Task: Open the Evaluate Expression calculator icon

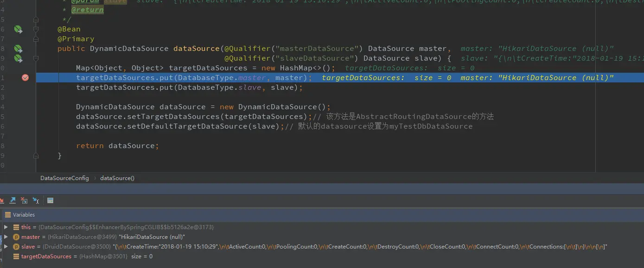Action: tap(50, 200)
